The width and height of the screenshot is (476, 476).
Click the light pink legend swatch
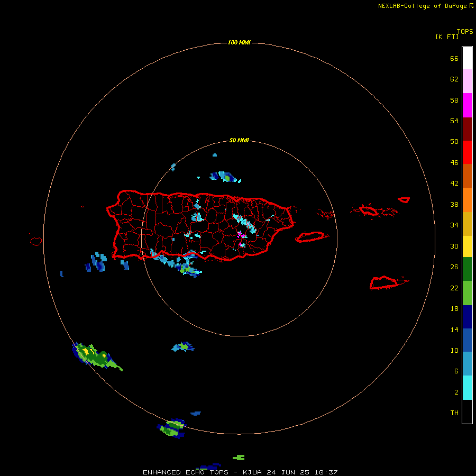point(467,81)
